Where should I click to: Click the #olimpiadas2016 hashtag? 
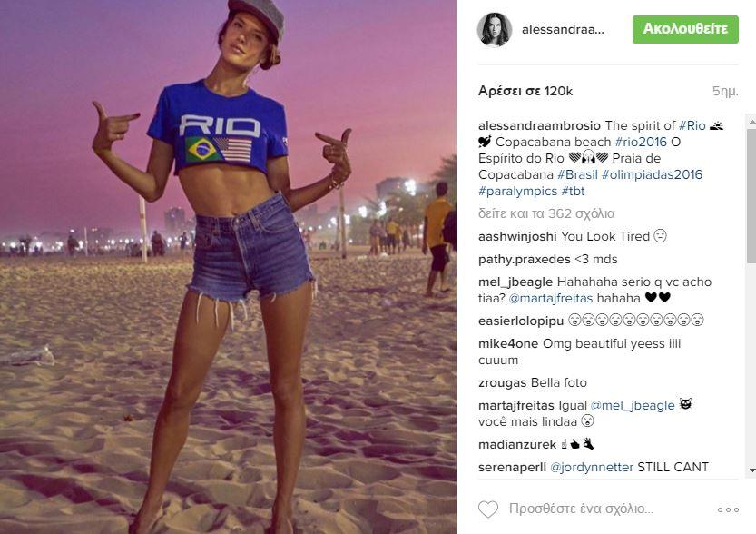(x=652, y=174)
